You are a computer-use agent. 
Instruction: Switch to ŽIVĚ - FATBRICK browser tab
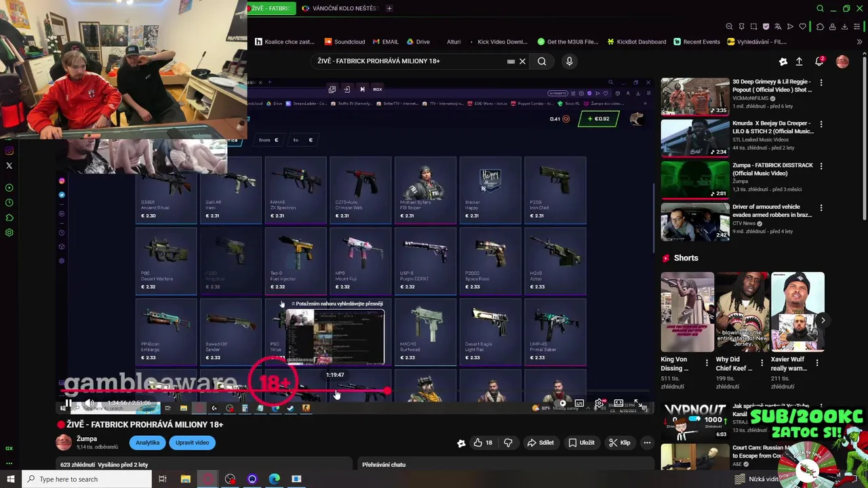[x=270, y=8]
